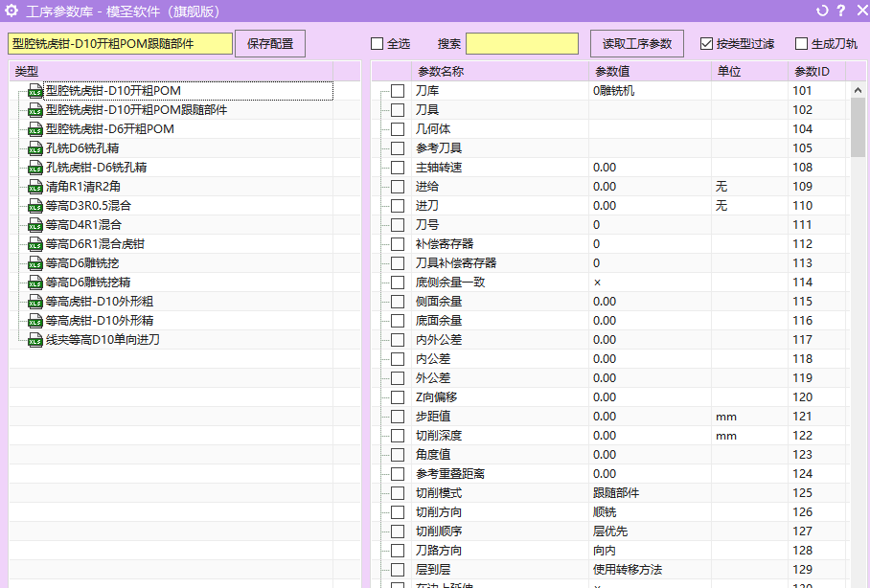Click the value 层优先 for 切削顺序

click(609, 531)
